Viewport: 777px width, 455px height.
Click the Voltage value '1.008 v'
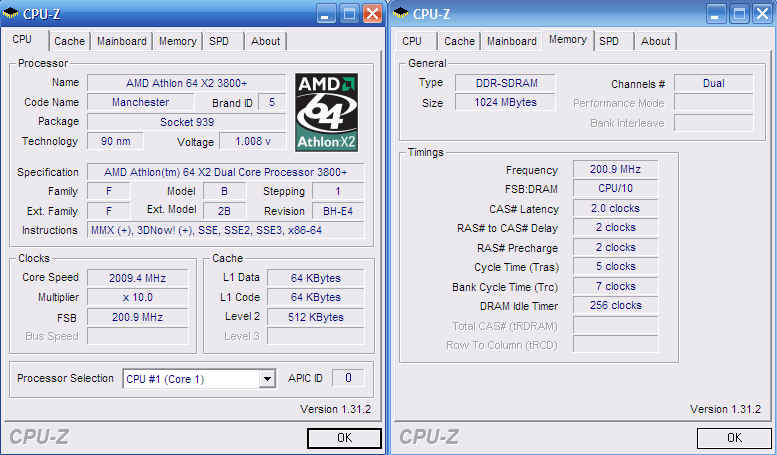coord(253,141)
